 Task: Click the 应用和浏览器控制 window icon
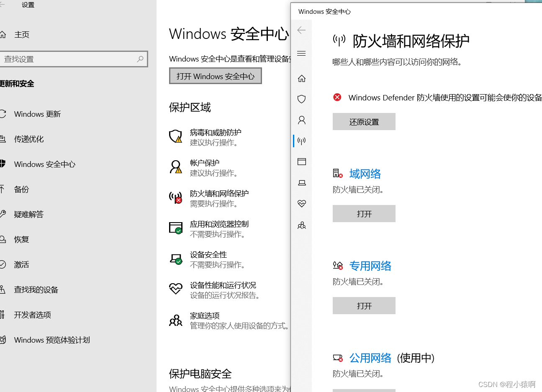point(176,228)
